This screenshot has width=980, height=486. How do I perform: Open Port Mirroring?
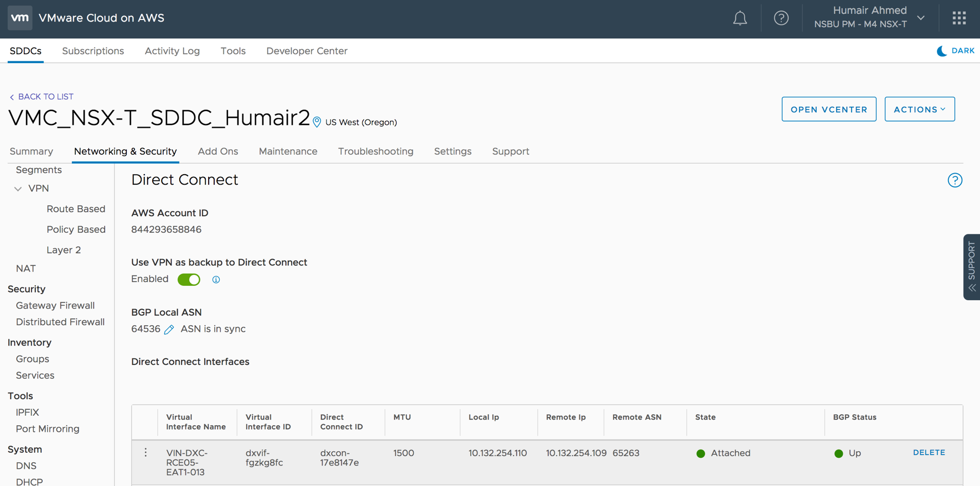48,429
